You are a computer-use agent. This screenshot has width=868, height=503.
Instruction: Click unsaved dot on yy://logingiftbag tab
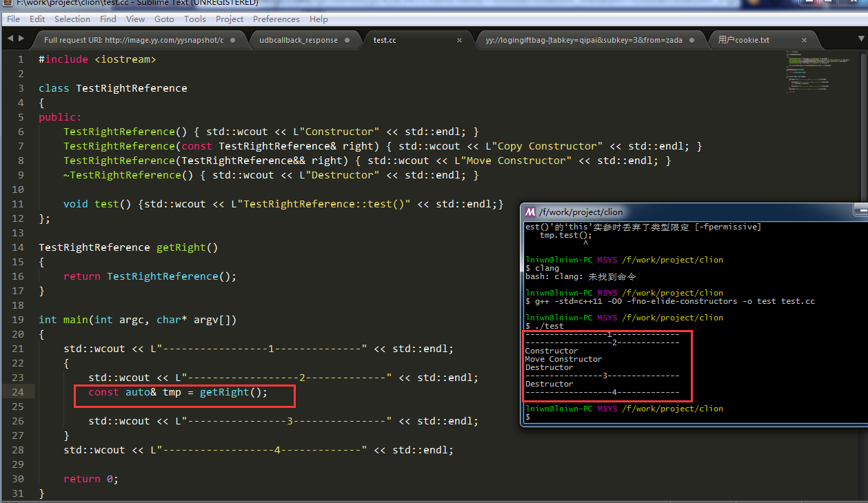(692, 40)
